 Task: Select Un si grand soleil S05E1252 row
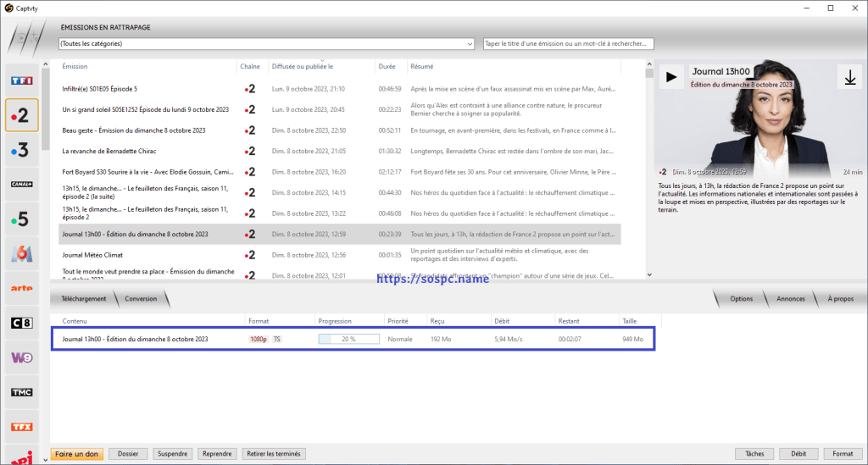point(340,109)
